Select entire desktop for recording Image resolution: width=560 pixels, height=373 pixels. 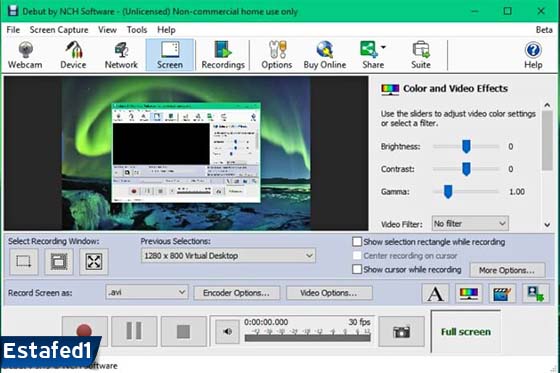(x=94, y=262)
